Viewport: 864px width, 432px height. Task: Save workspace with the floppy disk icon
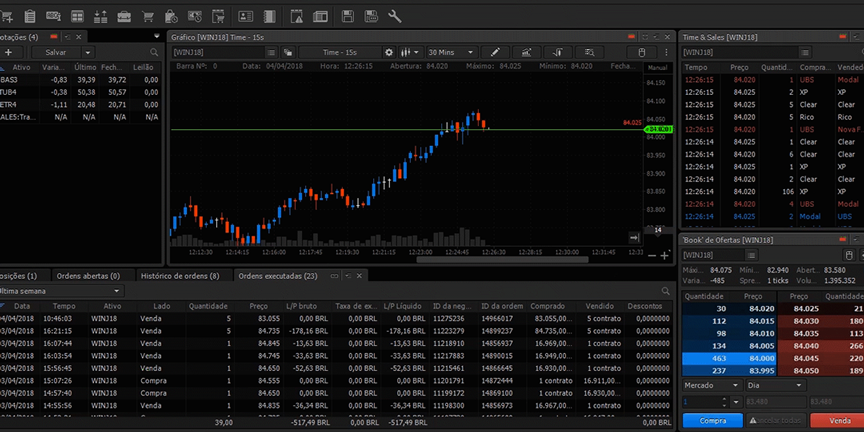click(x=348, y=17)
